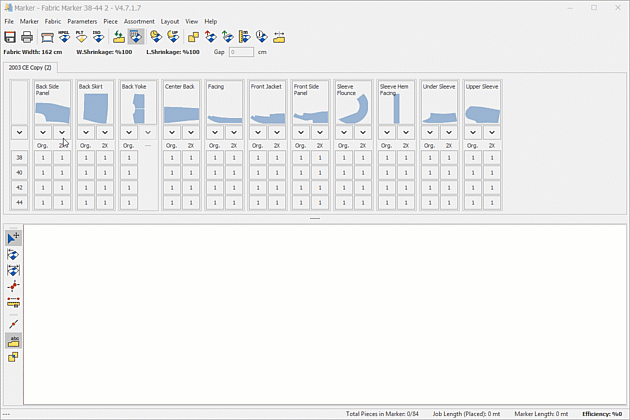Click the Save marker icon in toolbar
This screenshot has height=420, width=630.
pos(11,37)
